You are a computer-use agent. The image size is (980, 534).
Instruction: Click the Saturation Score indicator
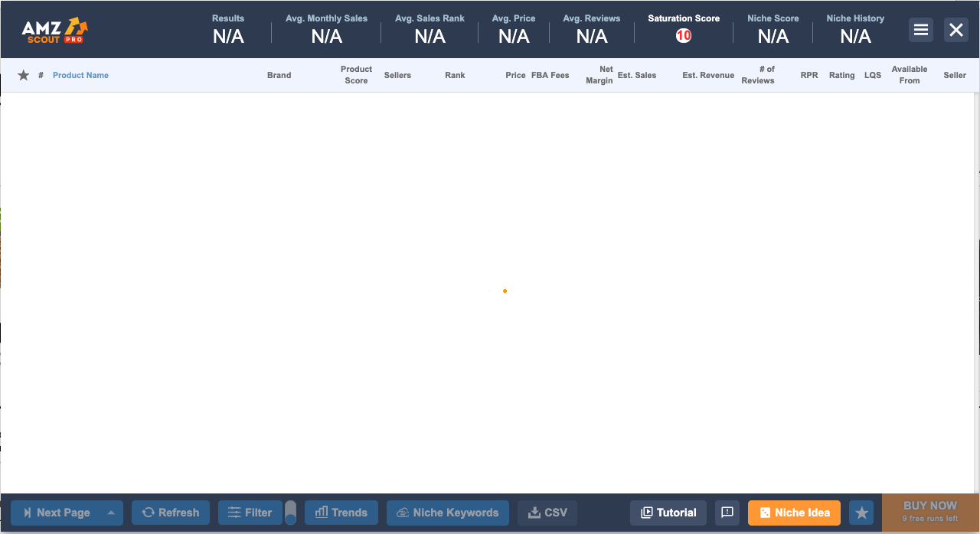684,35
